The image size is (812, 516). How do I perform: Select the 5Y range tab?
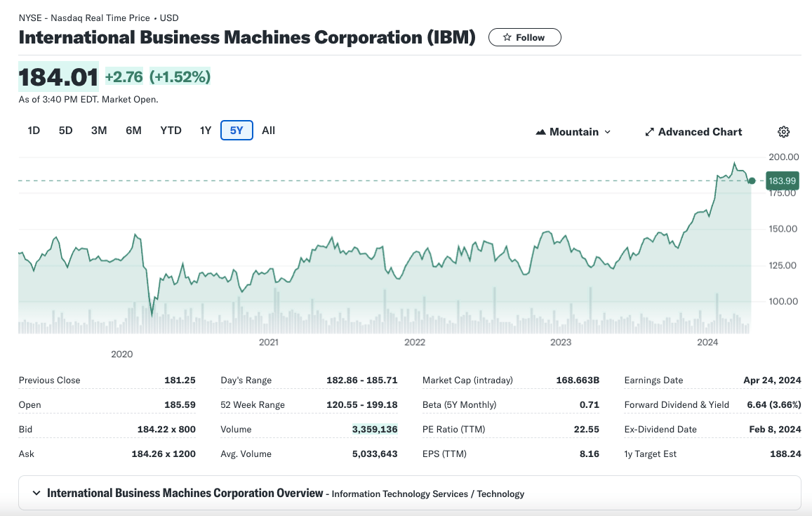point(237,131)
